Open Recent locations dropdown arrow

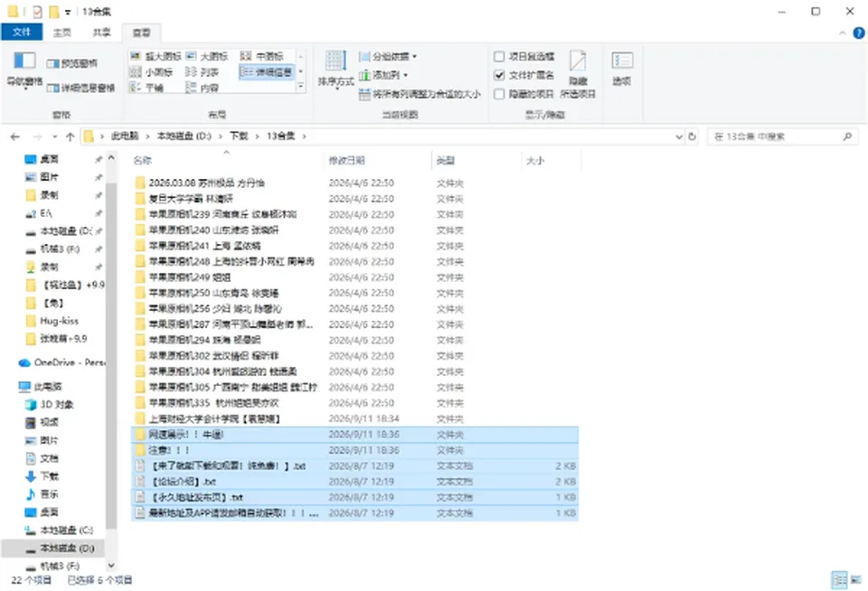pyautogui.click(x=54, y=136)
